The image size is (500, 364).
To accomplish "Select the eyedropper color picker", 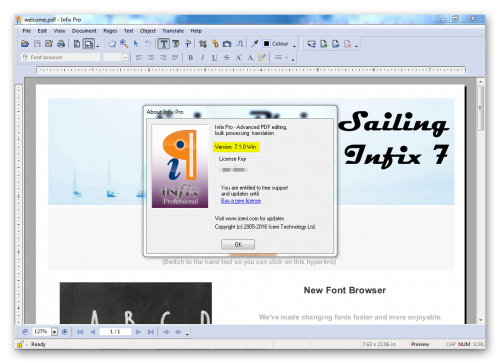I will [255, 44].
